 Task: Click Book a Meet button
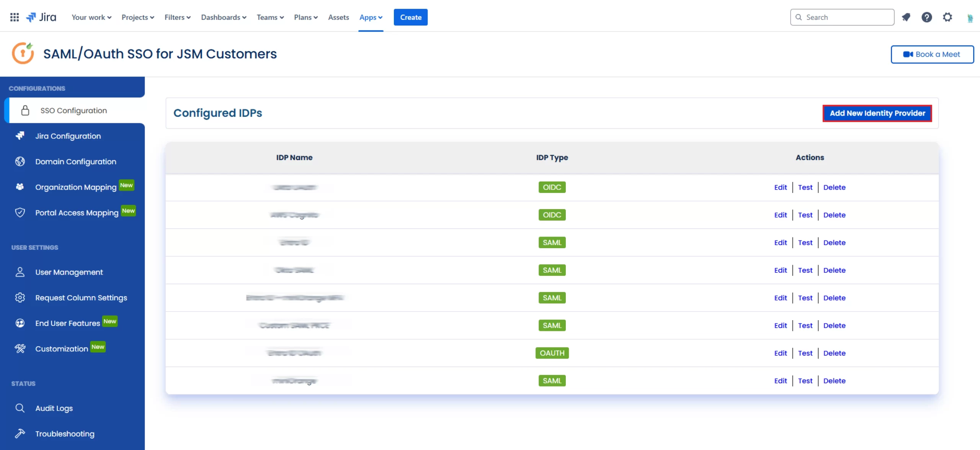click(x=932, y=54)
